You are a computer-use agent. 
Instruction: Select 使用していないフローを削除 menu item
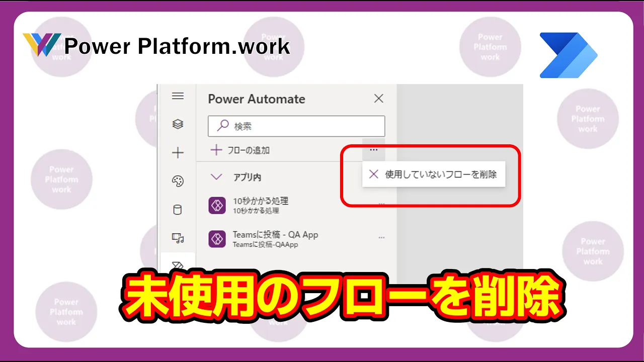coord(434,174)
